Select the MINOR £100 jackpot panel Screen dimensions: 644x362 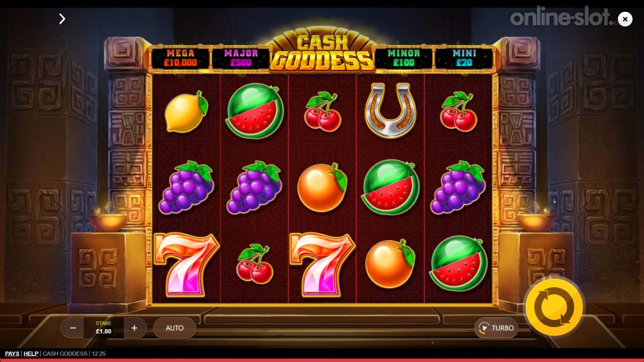coord(403,58)
